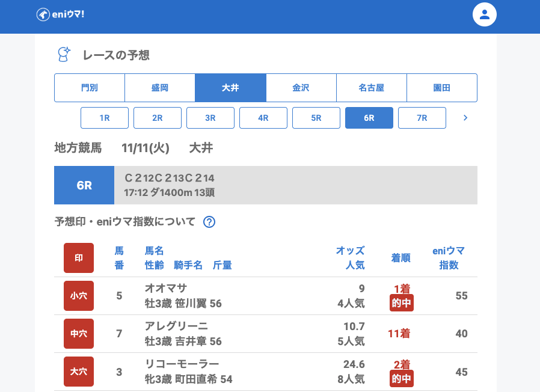Viewport: 540px width, 392px height.
Task: Select the 門別 racecourse tab
Action: pyautogui.click(x=90, y=88)
